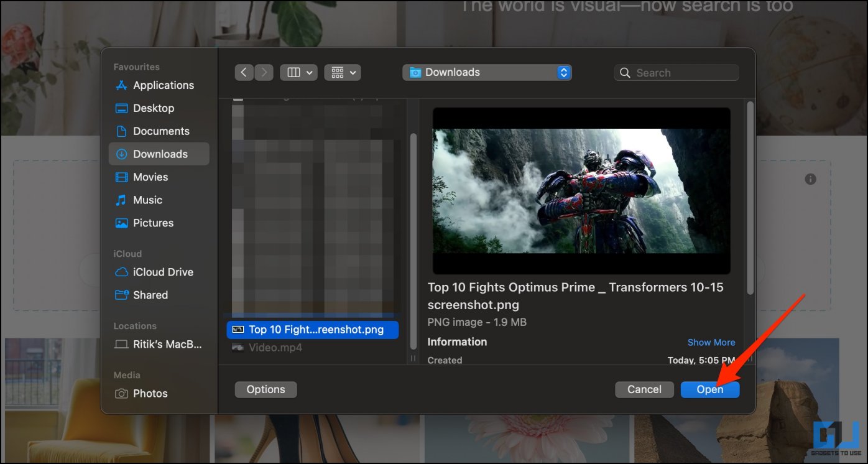The width and height of the screenshot is (868, 464).
Task: Click the Top 10 Fights Optimus Prime filename title
Action: click(576, 296)
